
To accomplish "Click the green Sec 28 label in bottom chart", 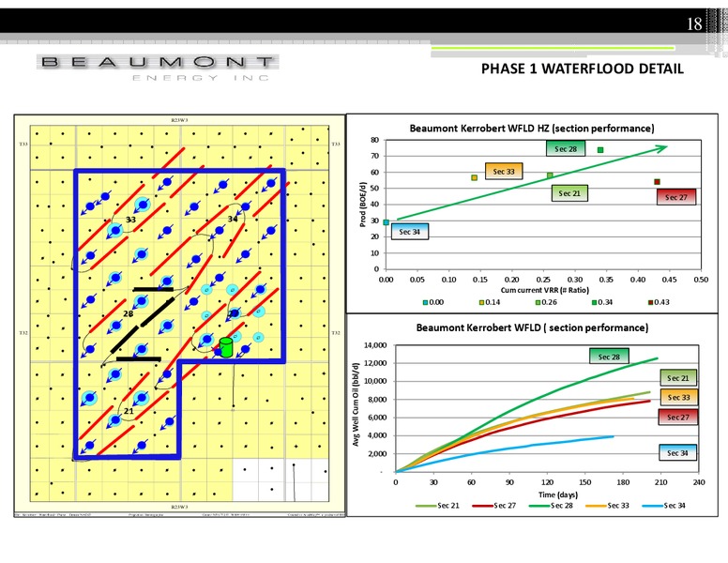I will (609, 357).
